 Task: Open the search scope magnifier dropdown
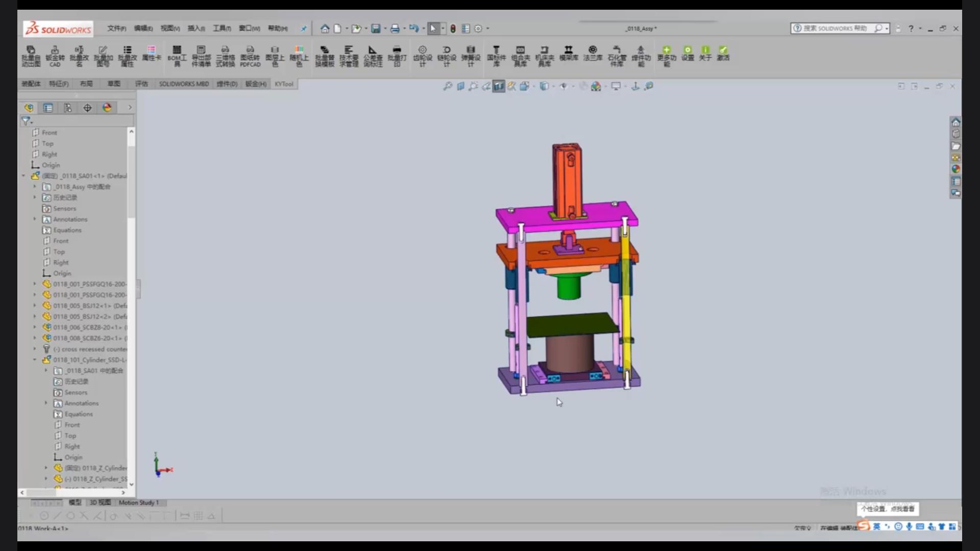[887, 29]
